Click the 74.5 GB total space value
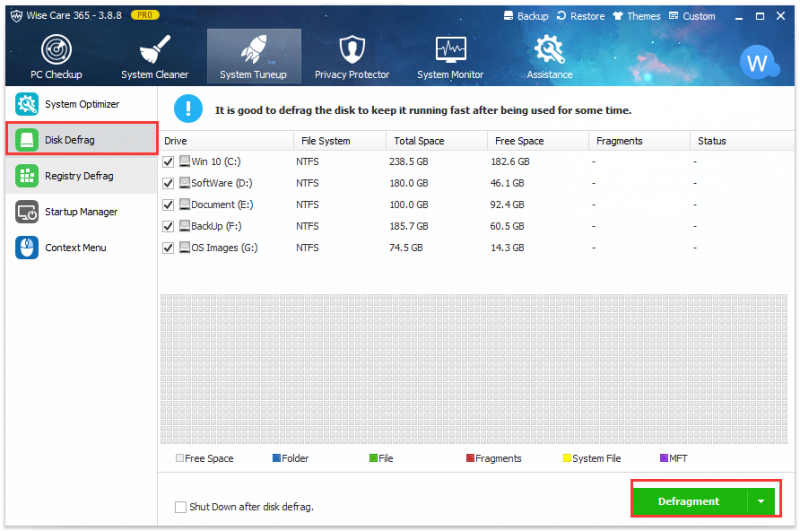This screenshot has height=531, width=800. tap(406, 248)
